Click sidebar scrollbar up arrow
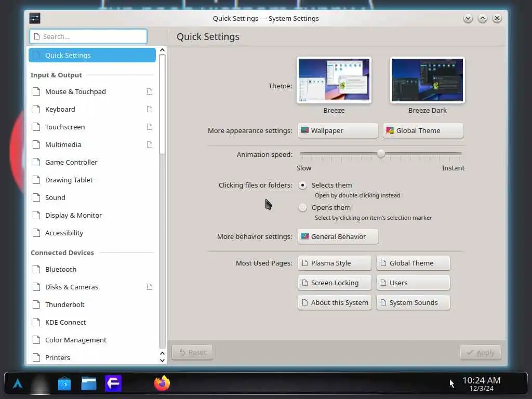This screenshot has height=399, width=532. pyautogui.click(x=162, y=50)
